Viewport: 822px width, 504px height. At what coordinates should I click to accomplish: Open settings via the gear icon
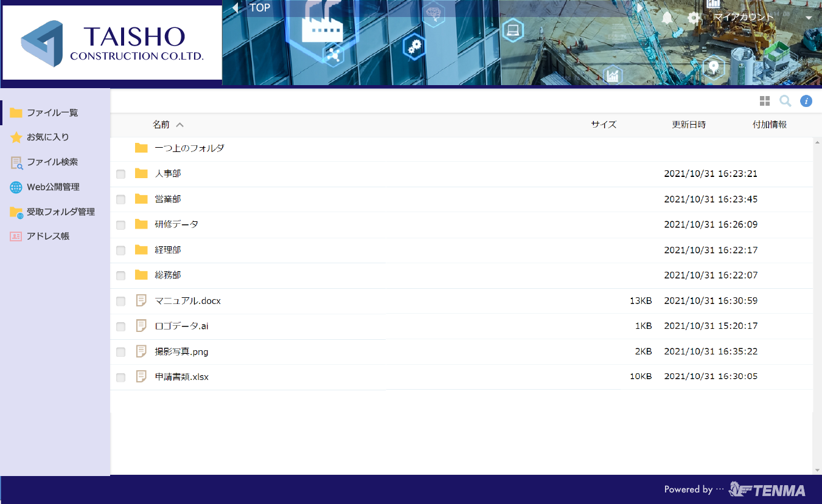693,18
